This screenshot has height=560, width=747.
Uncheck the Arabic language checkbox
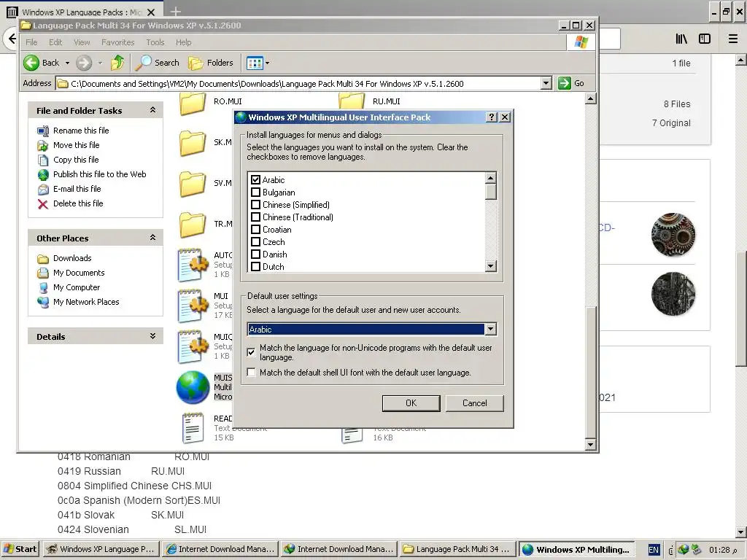(x=256, y=179)
